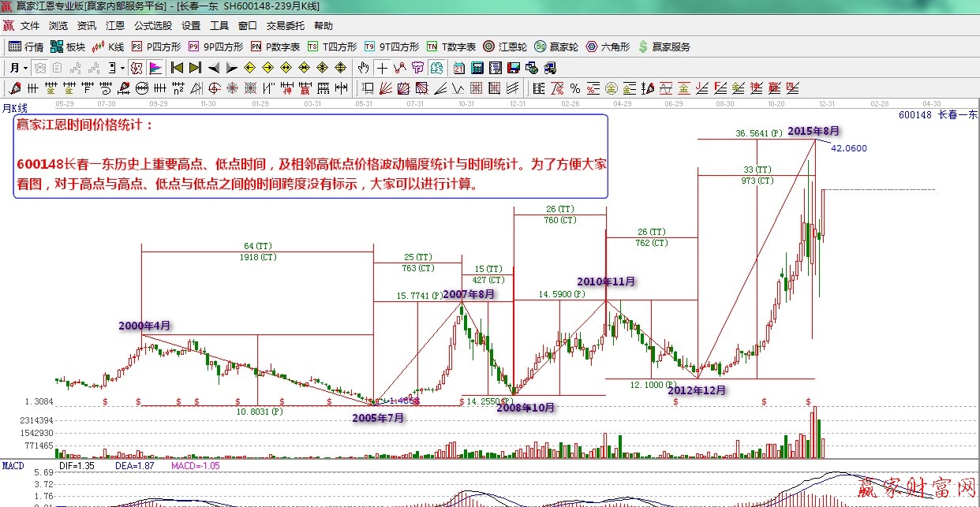Open the 六角形 hexagon tool
Screen dimensions: 980x507
pyautogui.click(x=608, y=47)
